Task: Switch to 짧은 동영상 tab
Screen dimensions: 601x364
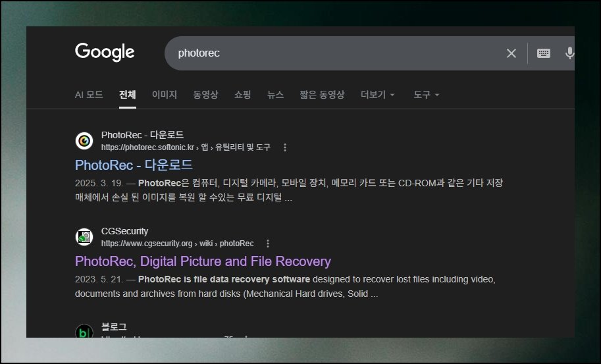Action: coord(323,95)
